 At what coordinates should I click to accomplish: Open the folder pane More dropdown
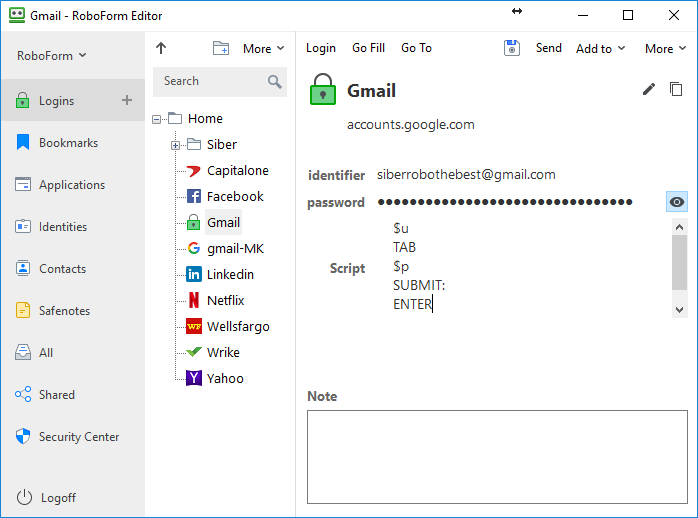263,49
